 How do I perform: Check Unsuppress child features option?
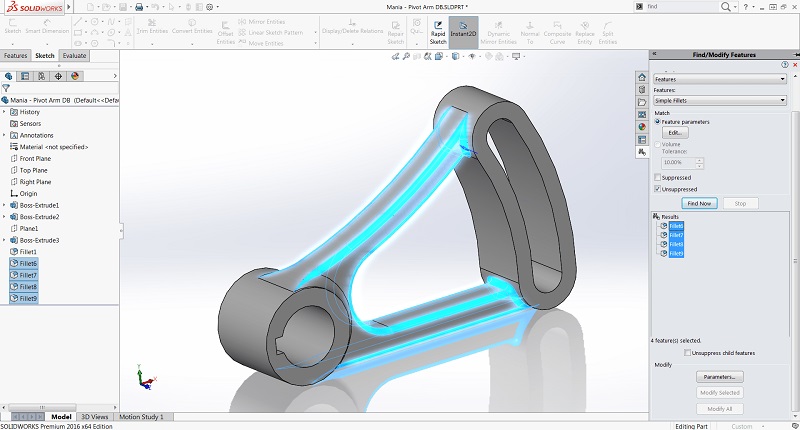[x=686, y=353]
